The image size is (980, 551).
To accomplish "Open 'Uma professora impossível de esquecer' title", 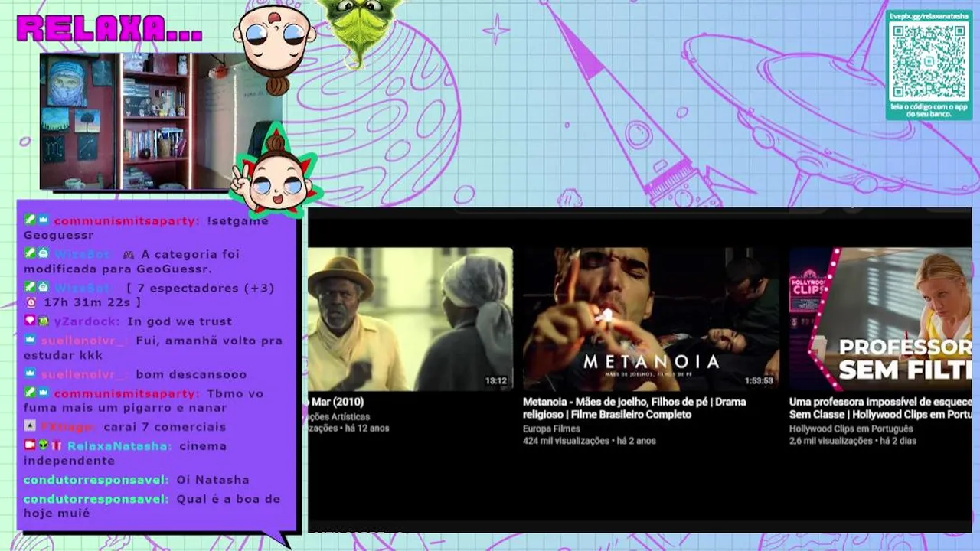I will (x=880, y=408).
